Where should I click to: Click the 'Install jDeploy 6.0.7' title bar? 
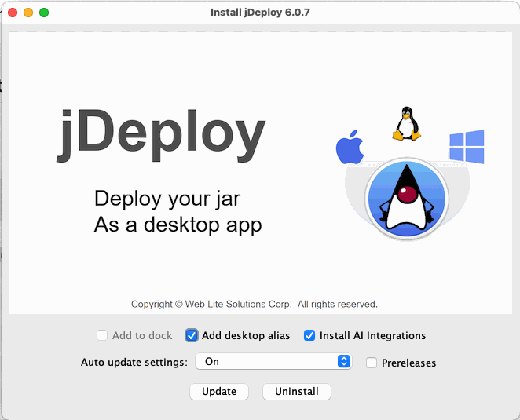click(260, 13)
